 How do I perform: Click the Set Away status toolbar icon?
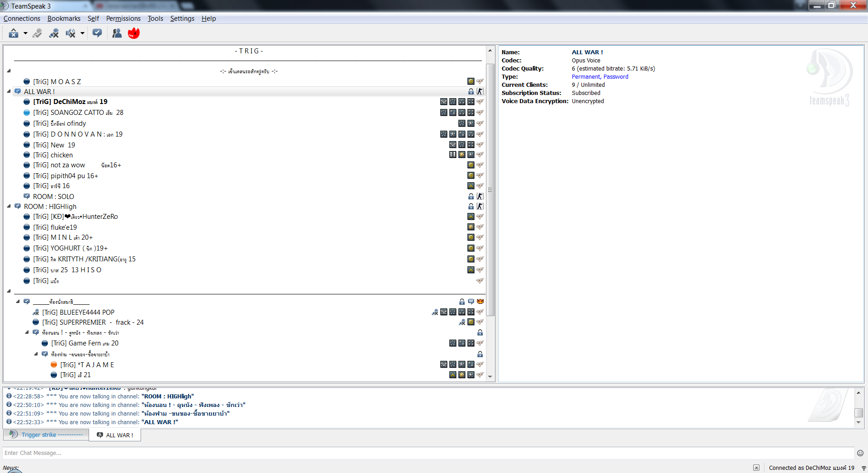(14, 33)
